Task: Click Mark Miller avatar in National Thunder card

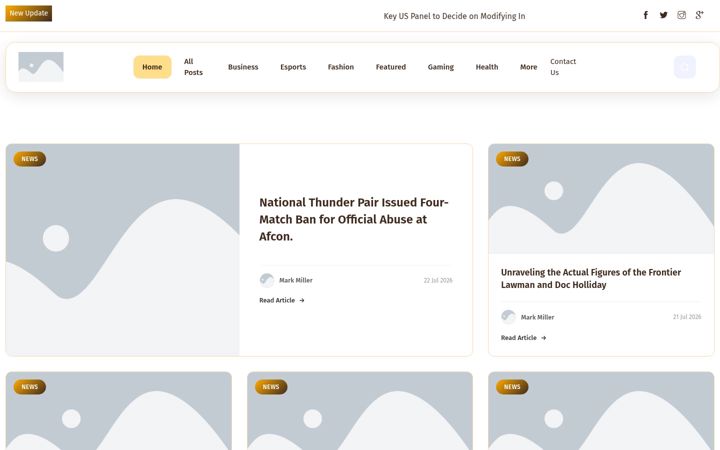Action: click(267, 280)
